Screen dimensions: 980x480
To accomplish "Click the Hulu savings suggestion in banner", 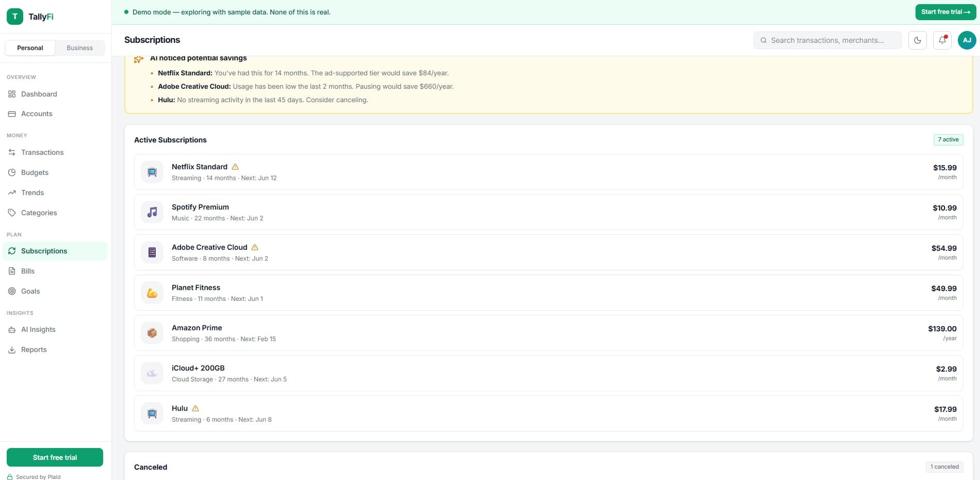I will 263,100.
